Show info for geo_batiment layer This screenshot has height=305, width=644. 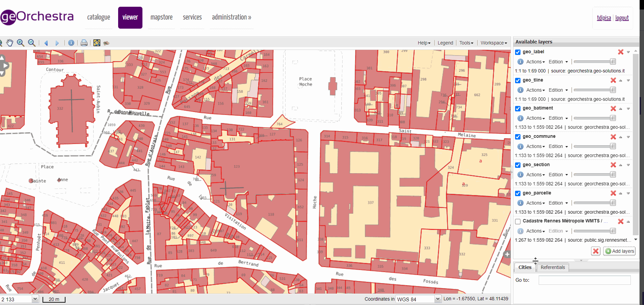point(520,118)
